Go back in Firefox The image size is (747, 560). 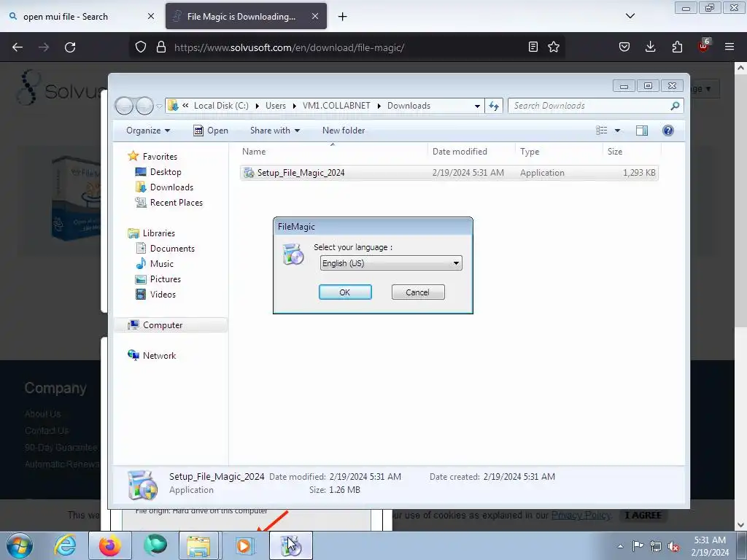click(18, 47)
